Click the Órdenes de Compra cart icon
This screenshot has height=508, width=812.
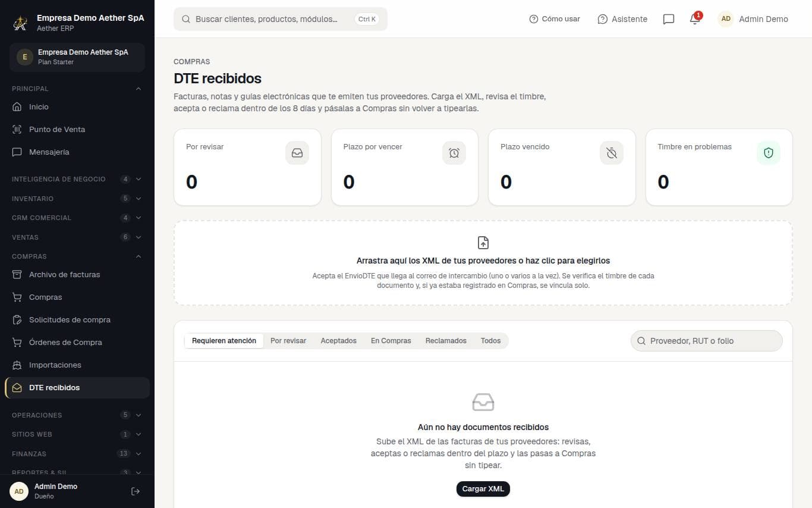tap(17, 343)
